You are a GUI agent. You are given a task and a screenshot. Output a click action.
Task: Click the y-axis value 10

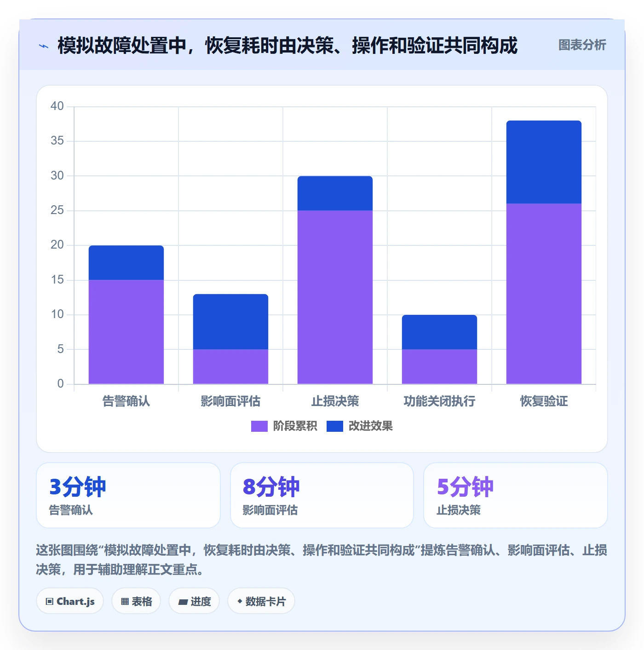coord(57,314)
